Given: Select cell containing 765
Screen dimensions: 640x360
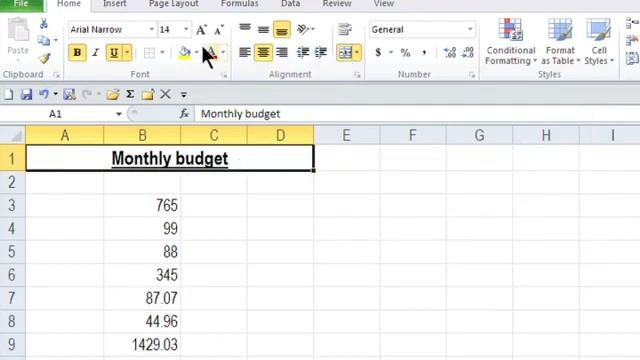Looking at the screenshot, I should pos(142,205).
